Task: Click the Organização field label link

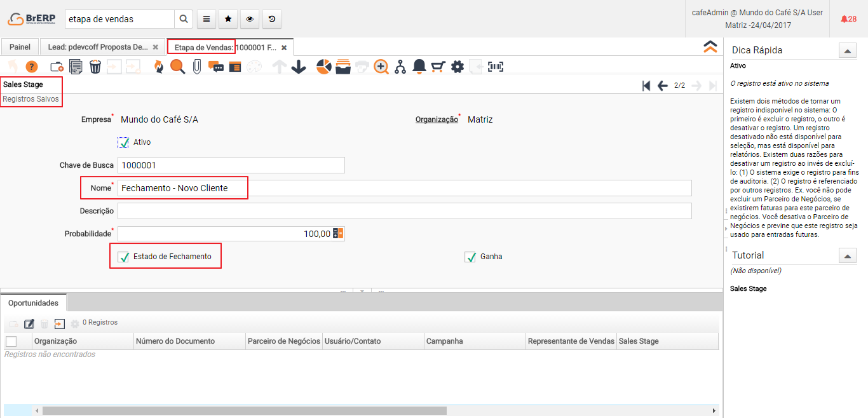Action: (x=437, y=119)
